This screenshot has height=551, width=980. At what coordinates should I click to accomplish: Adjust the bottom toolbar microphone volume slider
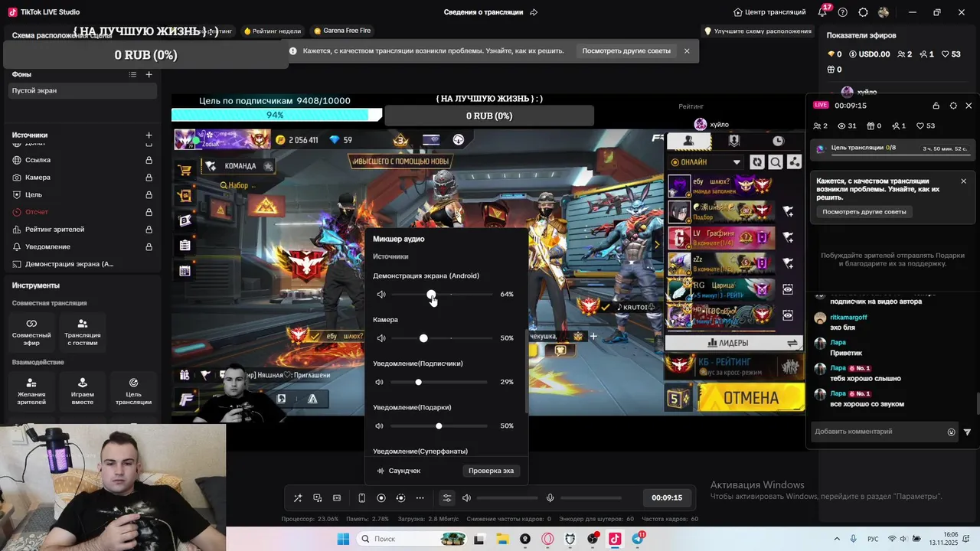click(x=591, y=498)
